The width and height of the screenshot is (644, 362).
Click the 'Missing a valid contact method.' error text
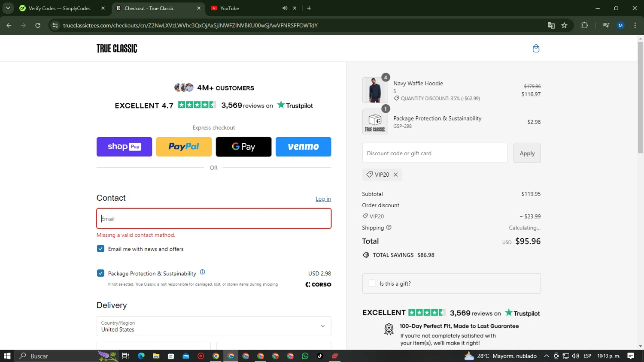pyautogui.click(x=136, y=235)
